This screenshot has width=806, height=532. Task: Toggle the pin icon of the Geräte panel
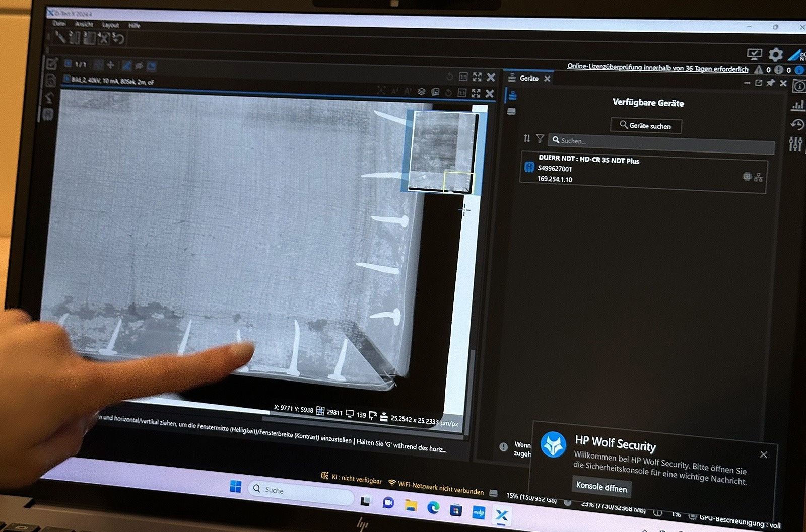770,83
